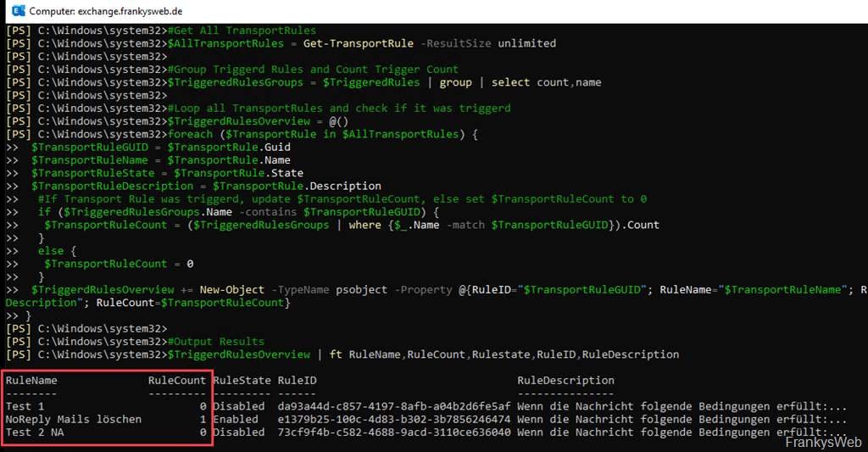Click the Exchange icon in the title bar
Screen dimensions: 868x452
15,11
